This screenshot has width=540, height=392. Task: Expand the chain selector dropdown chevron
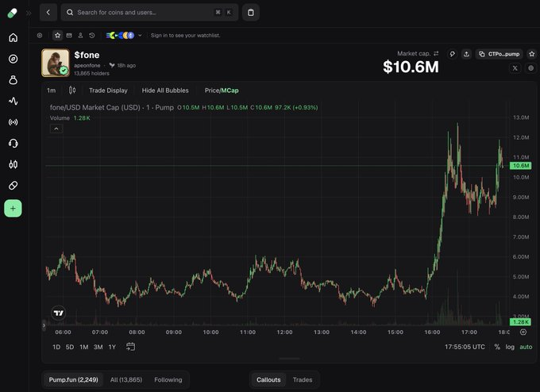coord(140,36)
